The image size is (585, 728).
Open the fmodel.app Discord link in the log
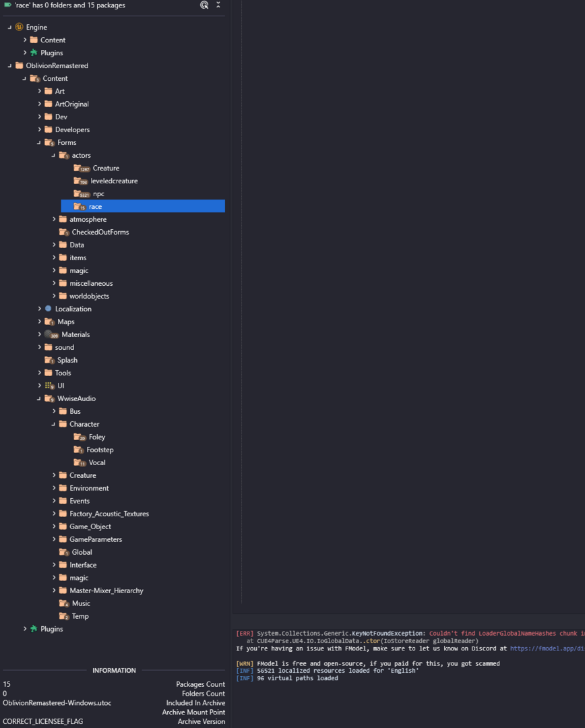[x=547, y=648]
